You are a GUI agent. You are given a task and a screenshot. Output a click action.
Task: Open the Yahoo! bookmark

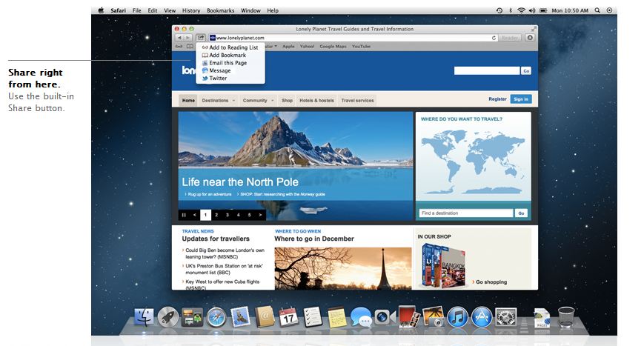tap(307, 47)
